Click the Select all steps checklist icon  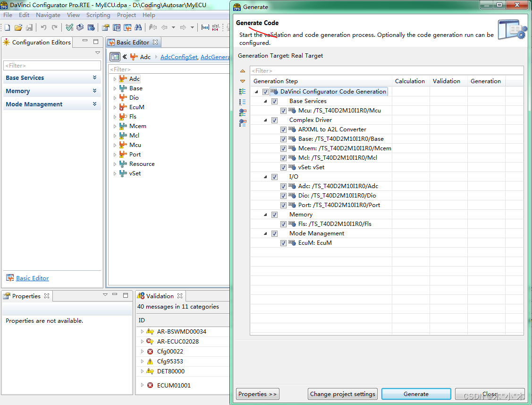[x=243, y=91]
